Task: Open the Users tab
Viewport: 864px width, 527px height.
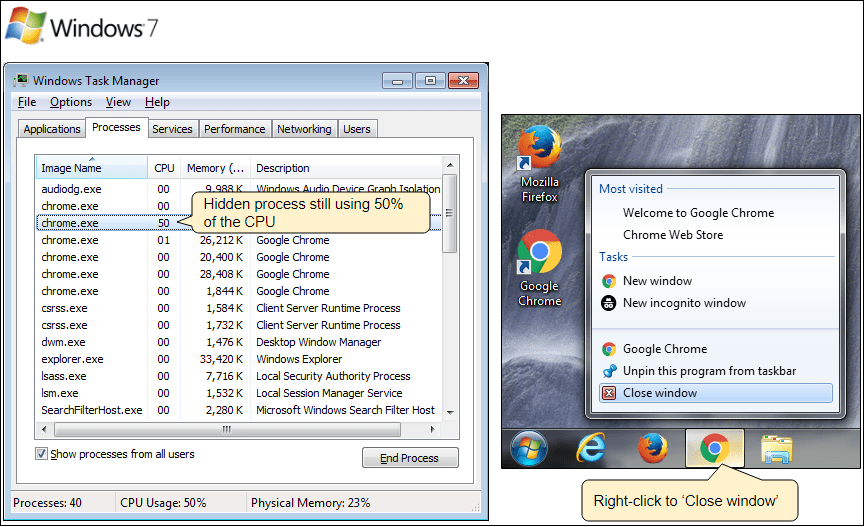Action: click(x=357, y=129)
